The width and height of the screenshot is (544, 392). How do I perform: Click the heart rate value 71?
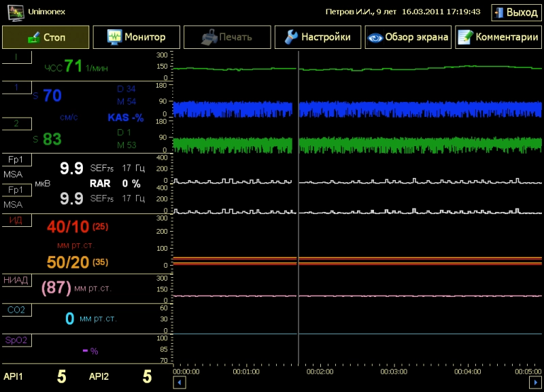(x=73, y=67)
